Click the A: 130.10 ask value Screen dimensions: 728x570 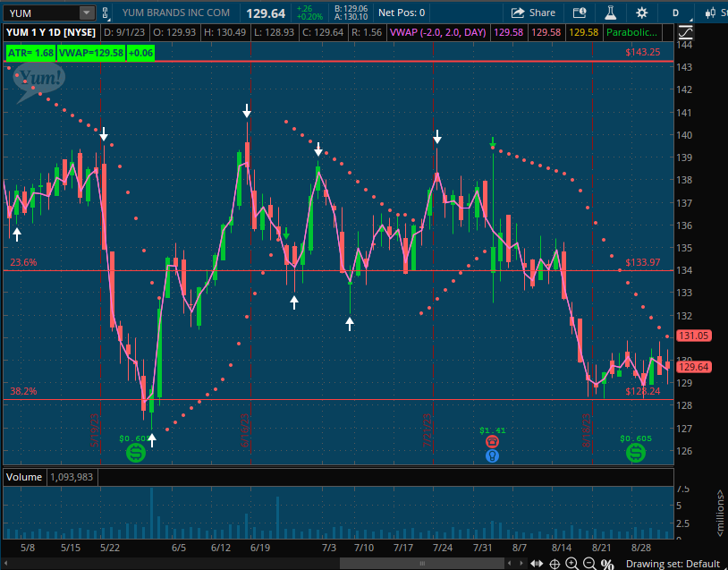coord(351,17)
